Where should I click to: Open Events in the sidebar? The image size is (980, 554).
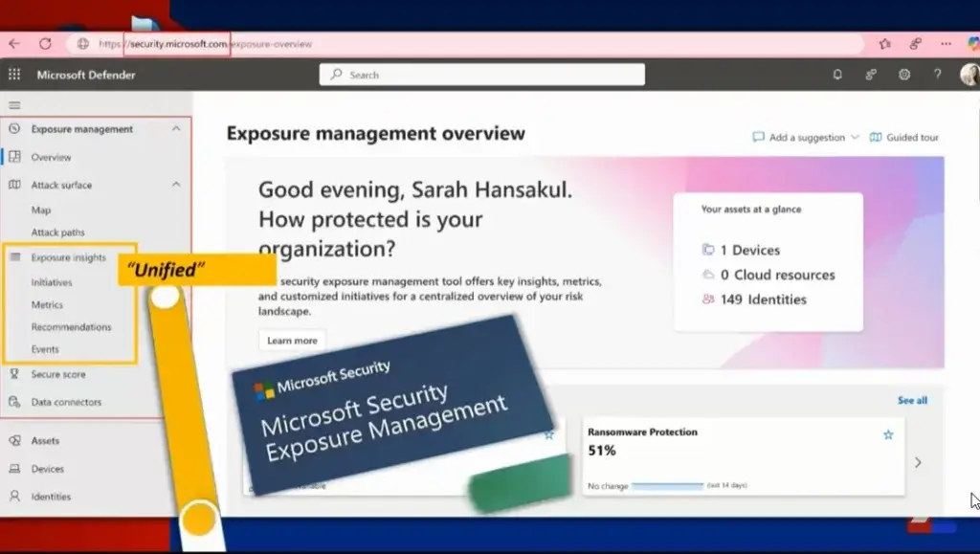click(x=45, y=349)
